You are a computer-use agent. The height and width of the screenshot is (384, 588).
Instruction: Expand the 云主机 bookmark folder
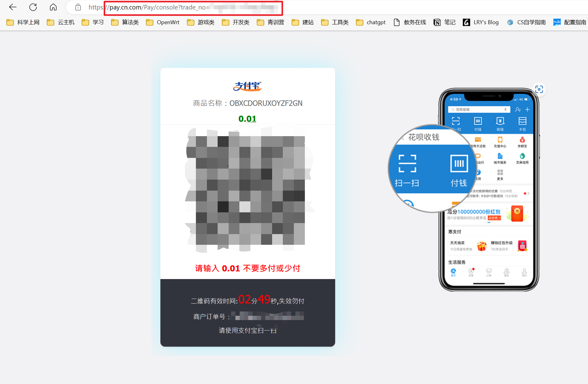pos(61,22)
